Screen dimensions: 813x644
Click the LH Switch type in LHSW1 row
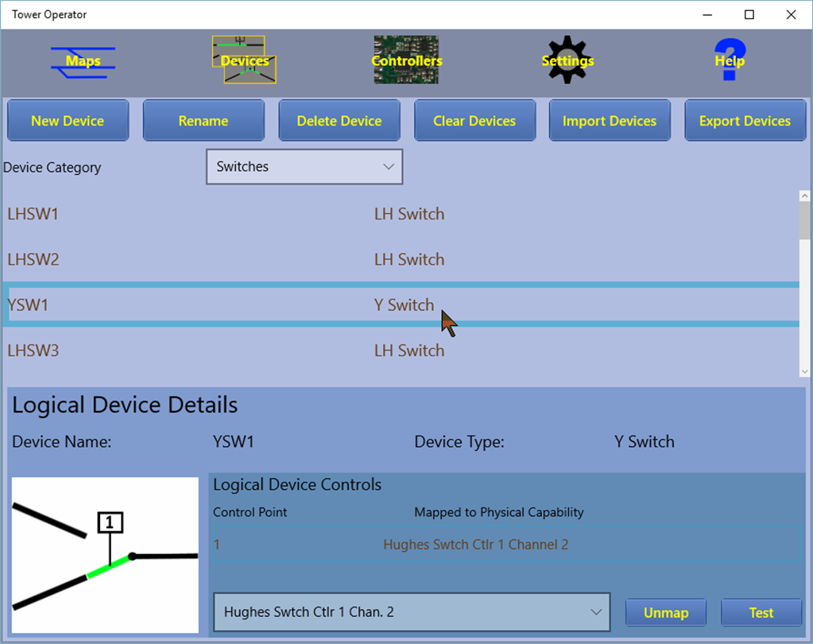coord(409,214)
